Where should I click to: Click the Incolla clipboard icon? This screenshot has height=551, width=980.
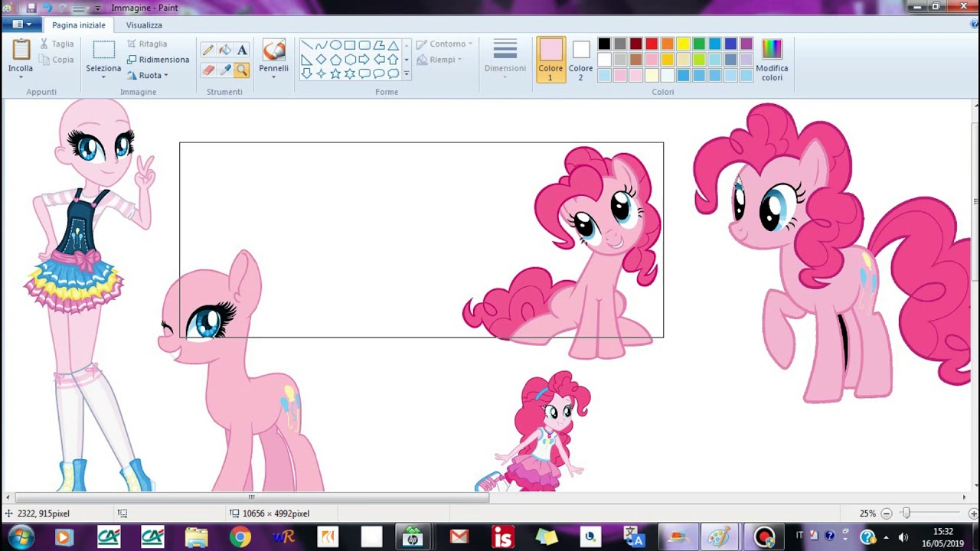click(21, 50)
